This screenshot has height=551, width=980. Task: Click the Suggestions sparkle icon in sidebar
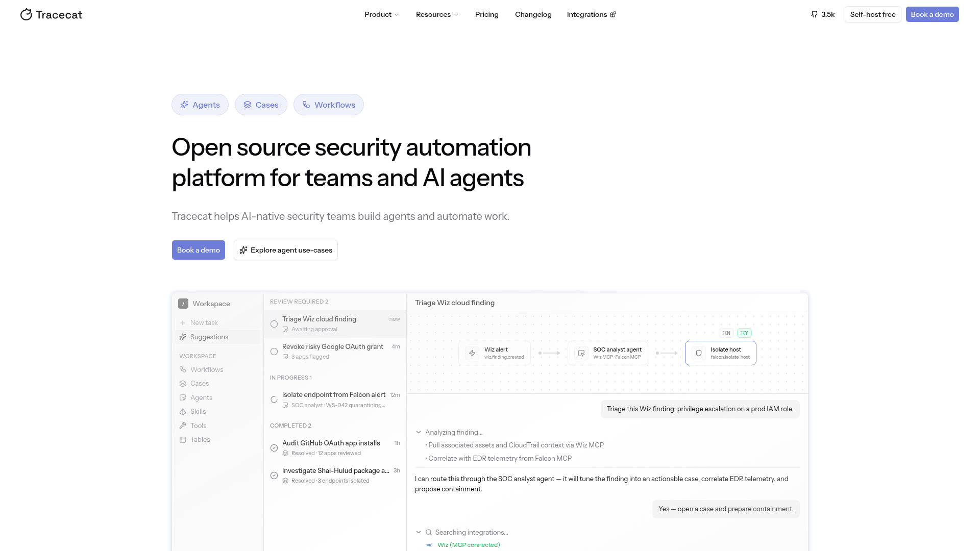point(183,337)
